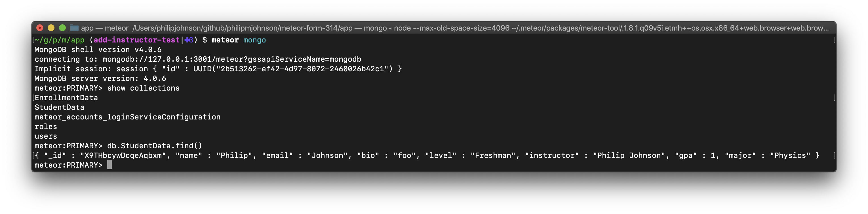Click meteor_accounts_loginServiceConfiguration collection name
Image resolution: width=868 pixels, height=214 pixels.
click(127, 117)
